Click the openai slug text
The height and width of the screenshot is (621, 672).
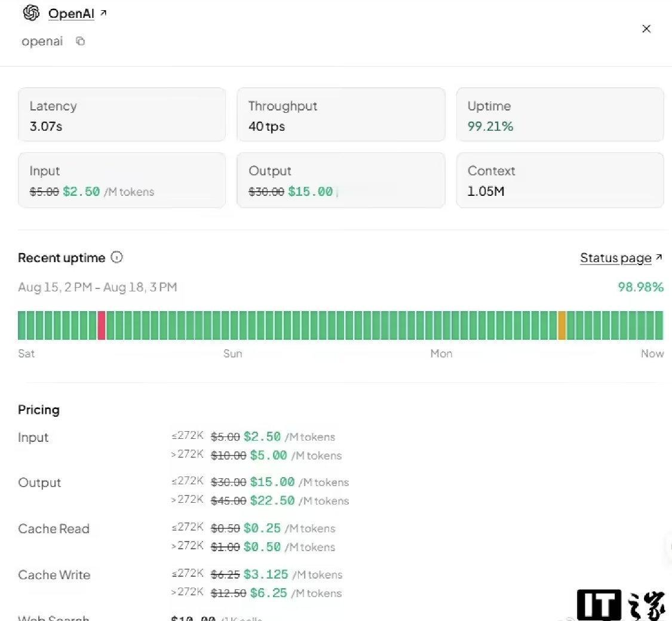42,41
